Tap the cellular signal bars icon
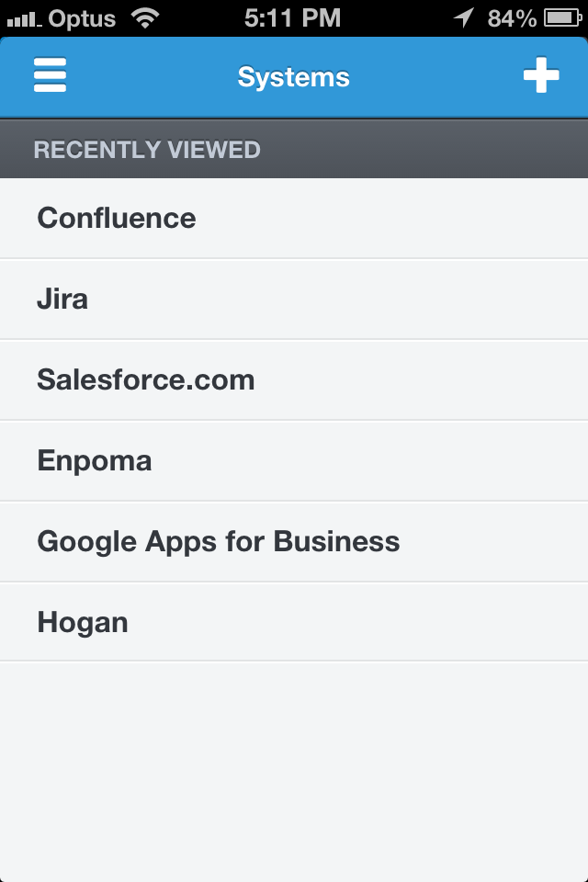Viewport: 588px width, 882px height. (x=24, y=18)
